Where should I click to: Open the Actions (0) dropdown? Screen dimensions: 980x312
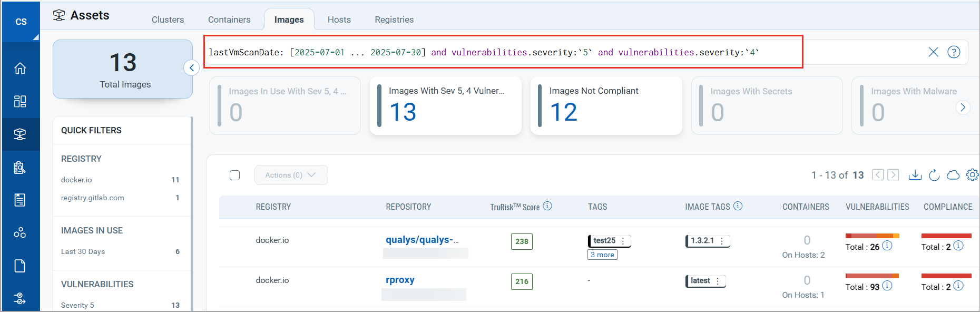tap(291, 175)
